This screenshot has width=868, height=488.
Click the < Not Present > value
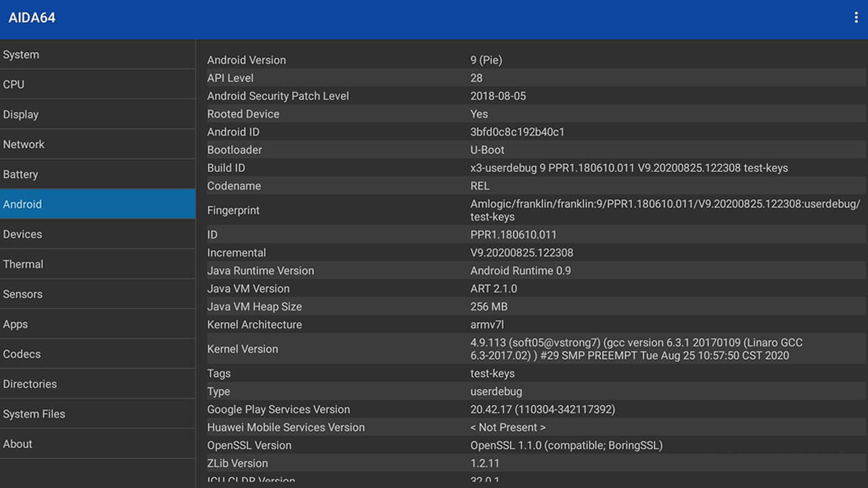pos(508,428)
